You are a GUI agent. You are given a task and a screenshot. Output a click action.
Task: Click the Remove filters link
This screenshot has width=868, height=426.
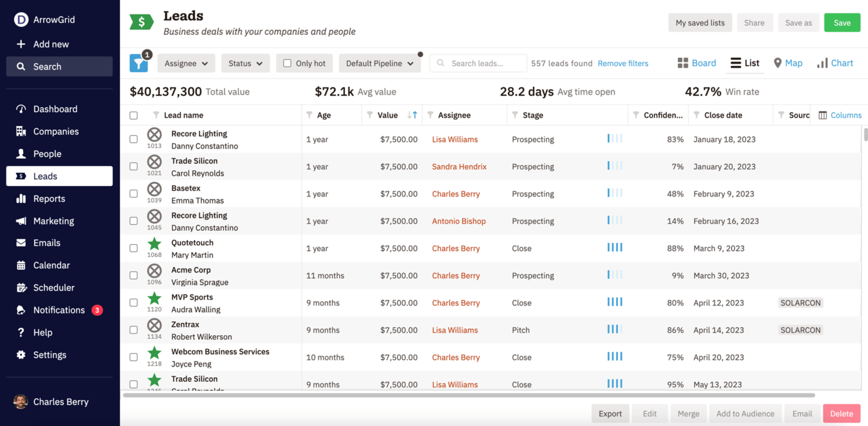(x=623, y=63)
